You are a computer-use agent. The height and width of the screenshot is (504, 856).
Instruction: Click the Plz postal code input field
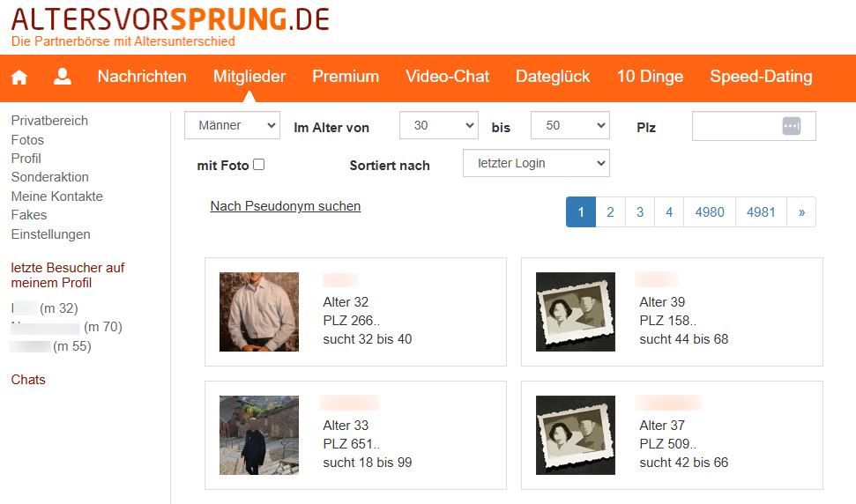pos(754,126)
